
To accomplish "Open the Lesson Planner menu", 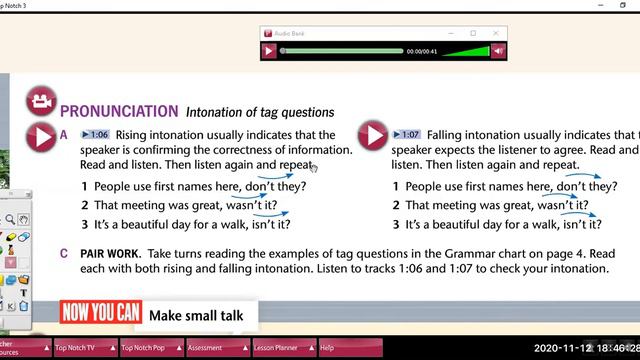I will pyautogui.click(x=284, y=348).
